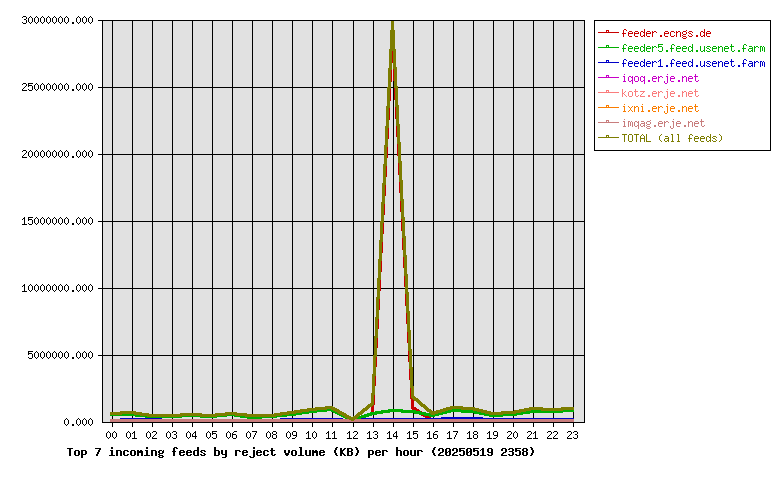This screenshot has width=780, height=480.
Task: Click the hour 23 x-axis label
Action: 573,435
